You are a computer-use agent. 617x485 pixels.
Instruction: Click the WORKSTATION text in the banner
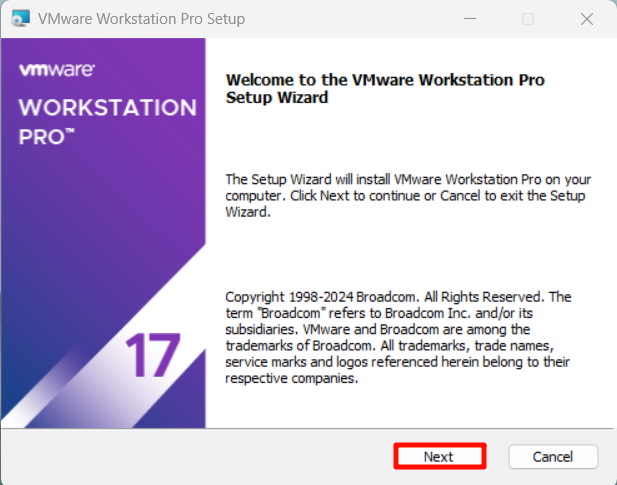[x=107, y=107]
